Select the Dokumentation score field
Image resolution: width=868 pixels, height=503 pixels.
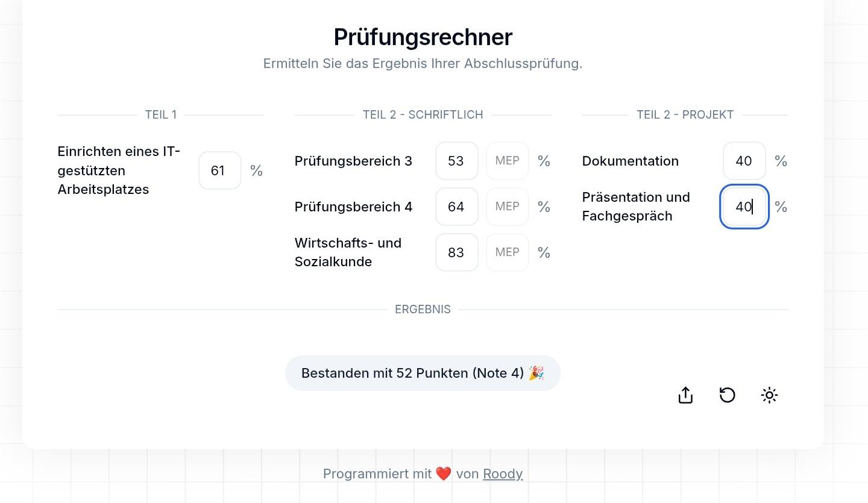[x=744, y=161]
